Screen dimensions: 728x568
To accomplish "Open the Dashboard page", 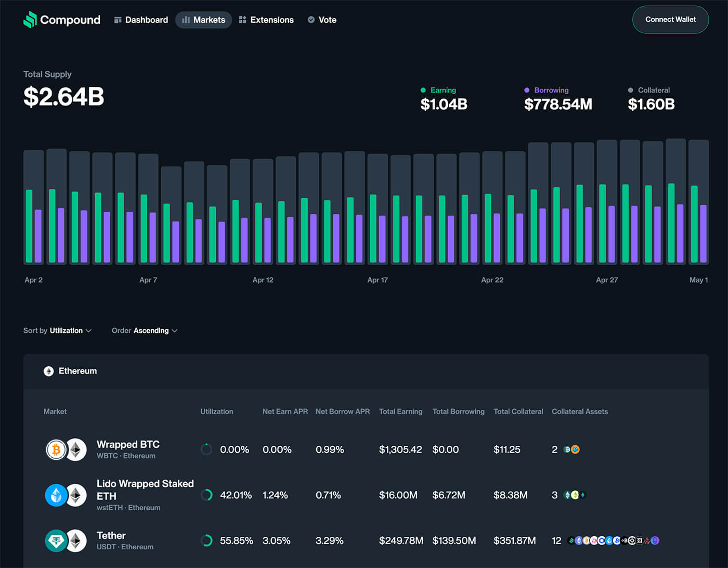I will (141, 20).
